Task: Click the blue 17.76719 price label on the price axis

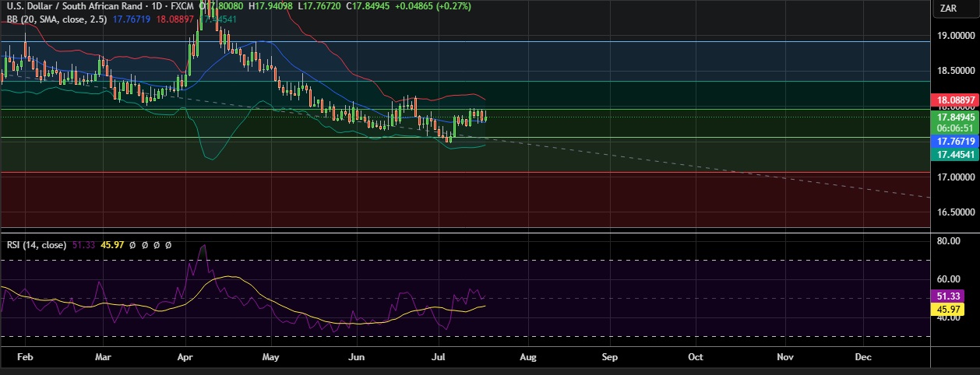Action: pyautogui.click(x=954, y=142)
